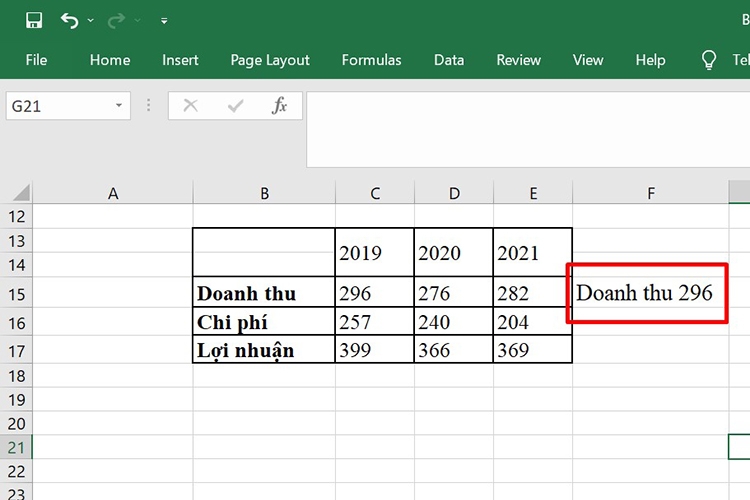Click the cell containing 2021
Image resolution: width=750 pixels, height=500 pixels.
click(x=532, y=252)
